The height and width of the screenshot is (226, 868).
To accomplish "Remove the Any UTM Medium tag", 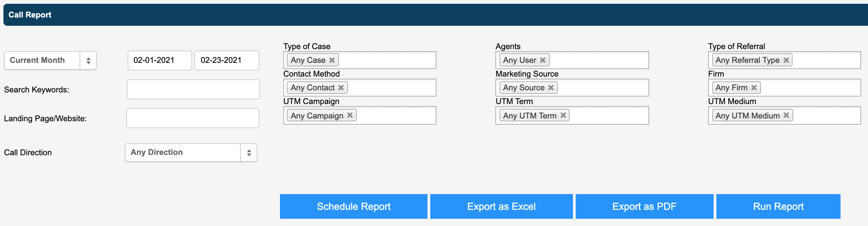I will point(786,115).
